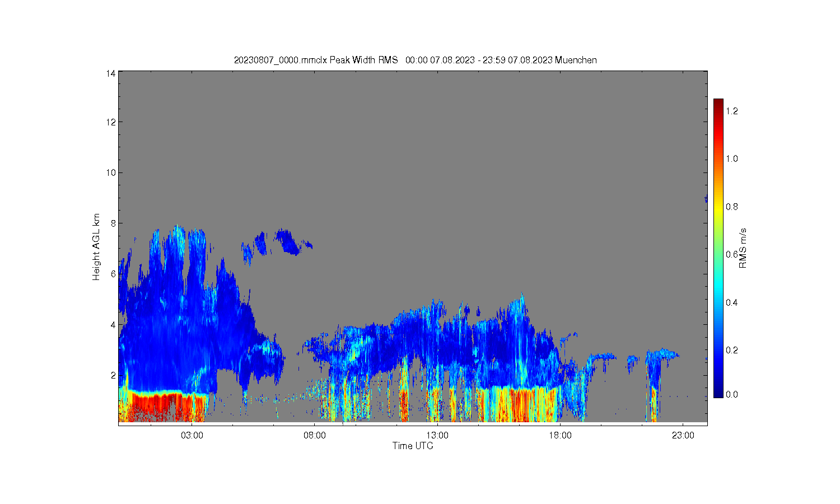
Task: Click the 0.4 colorbar value
Action: [x=732, y=302]
